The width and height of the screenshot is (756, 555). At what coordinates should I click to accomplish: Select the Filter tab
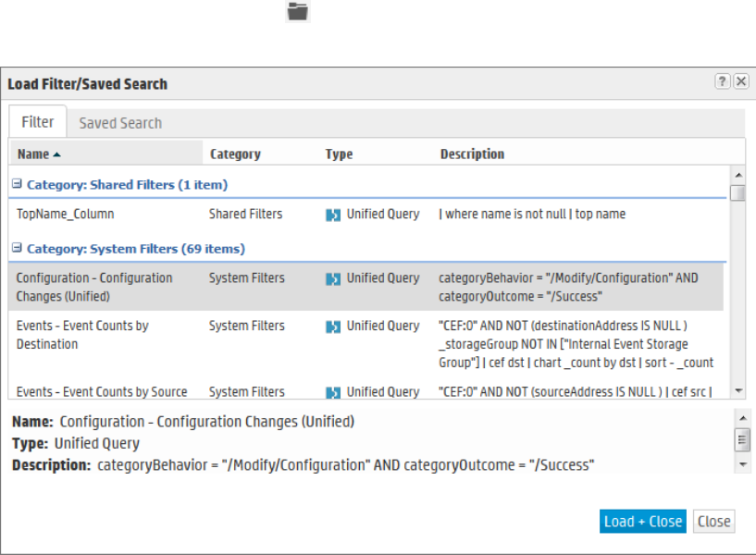(38, 122)
